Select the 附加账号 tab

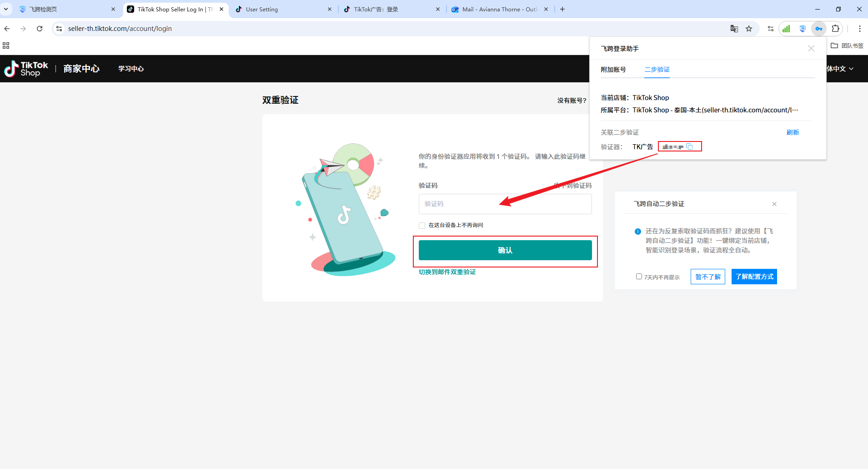[x=613, y=70]
